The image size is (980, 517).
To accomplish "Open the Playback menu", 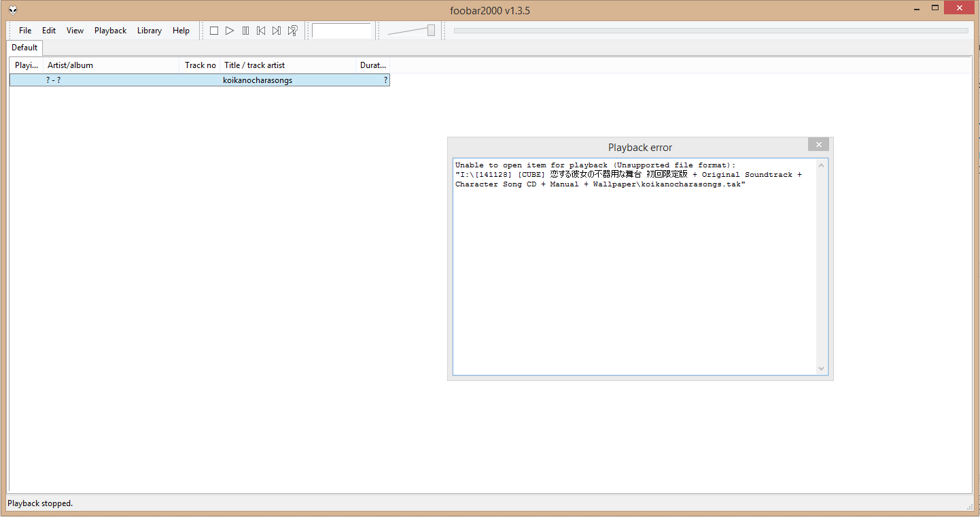I will [111, 31].
